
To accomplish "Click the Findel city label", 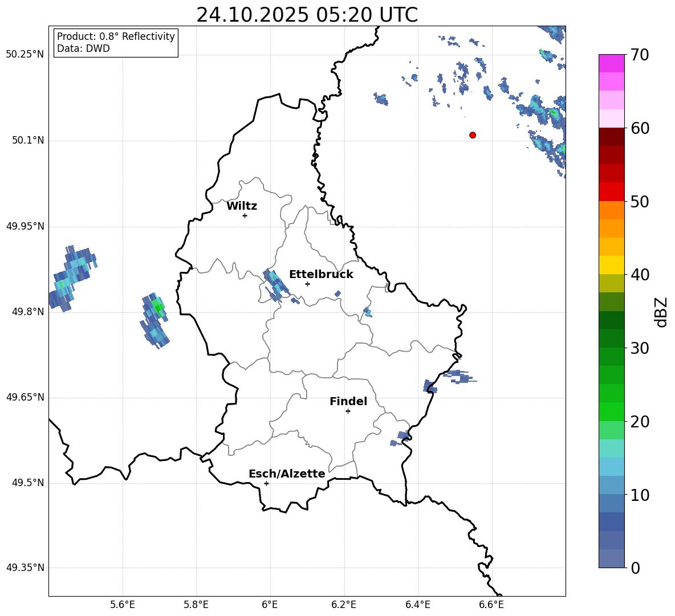I will tap(348, 401).
